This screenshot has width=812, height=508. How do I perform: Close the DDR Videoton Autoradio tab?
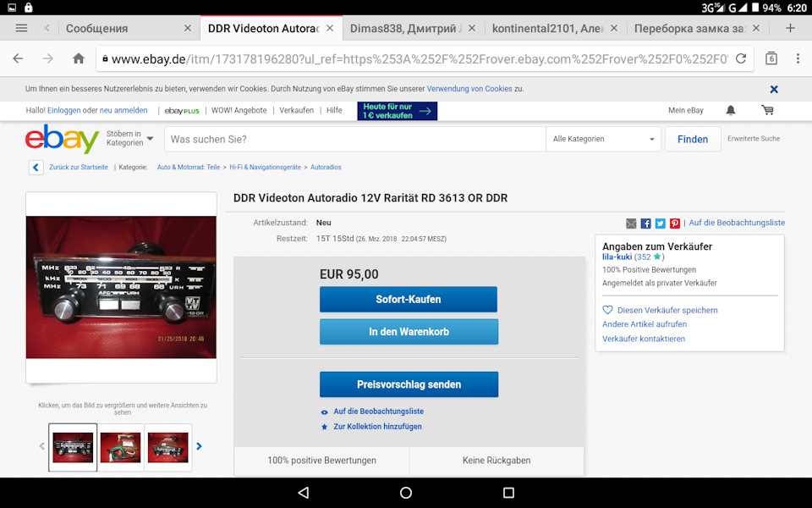(330, 28)
